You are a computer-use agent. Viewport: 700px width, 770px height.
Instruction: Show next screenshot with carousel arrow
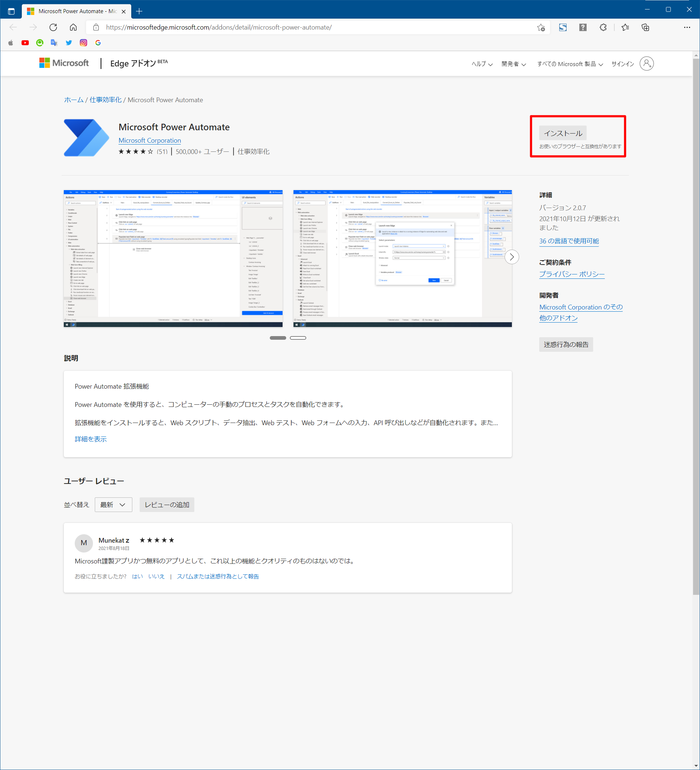pyautogui.click(x=512, y=257)
